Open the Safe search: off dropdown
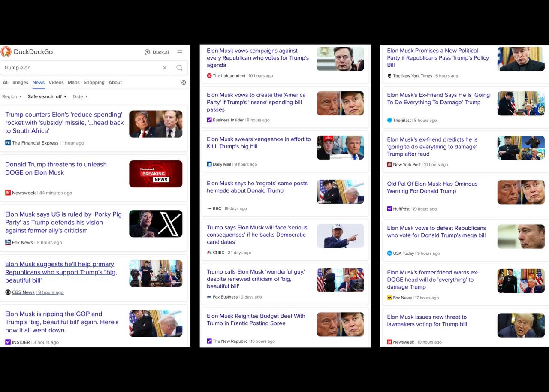 tap(47, 97)
